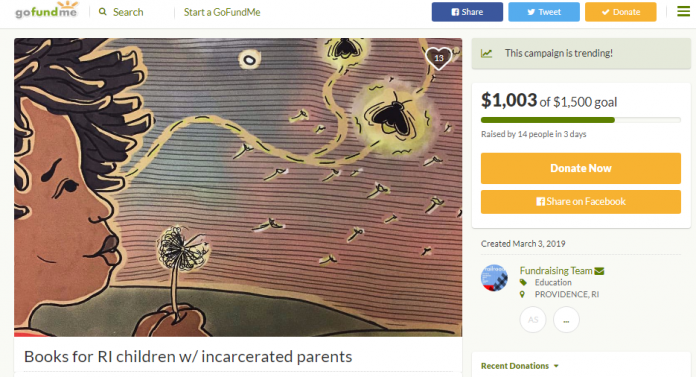Click the Search field text
Image resolution: width=696 pixels, height=377 pixels.
click(x=128, y=12)
